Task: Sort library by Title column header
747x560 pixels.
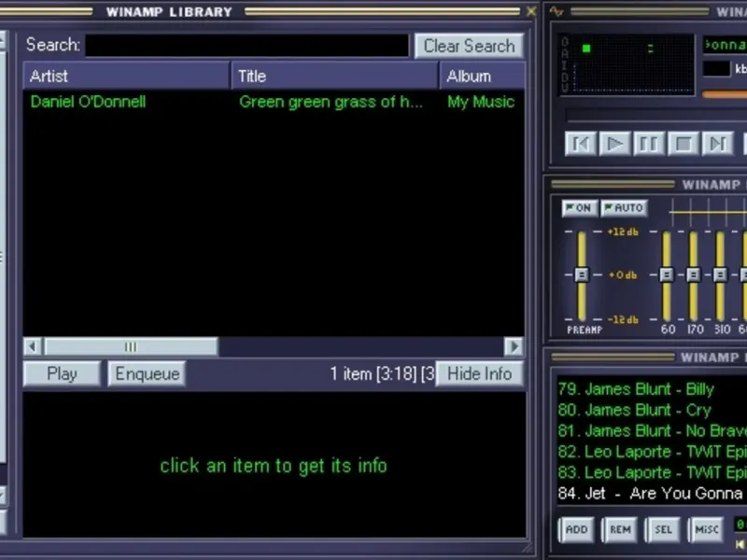Action: point(334,76)
